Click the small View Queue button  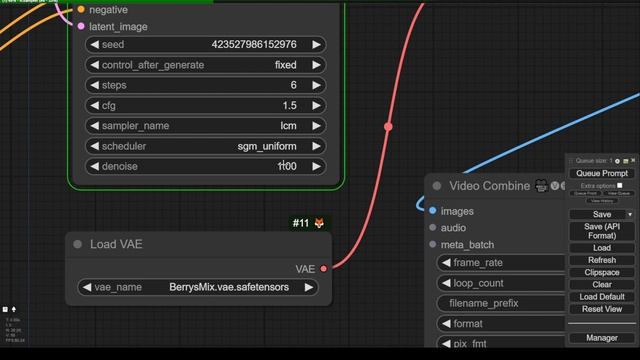[x=618, y=193]
